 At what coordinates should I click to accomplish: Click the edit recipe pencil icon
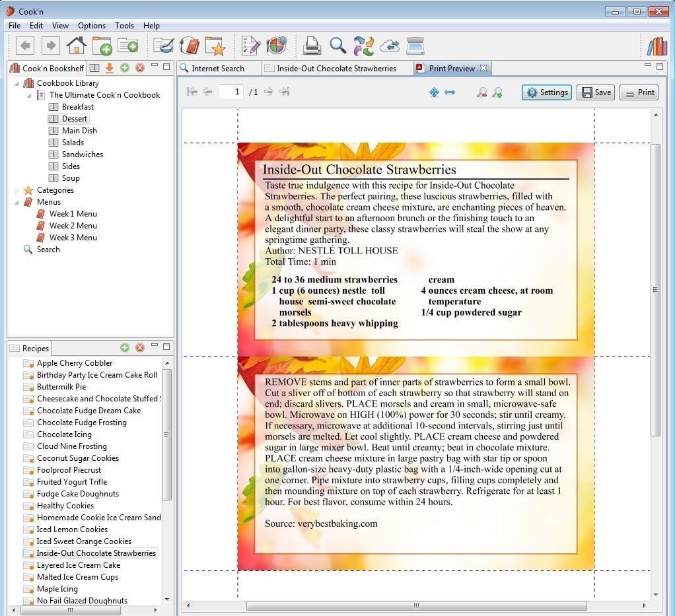point(251,46)
